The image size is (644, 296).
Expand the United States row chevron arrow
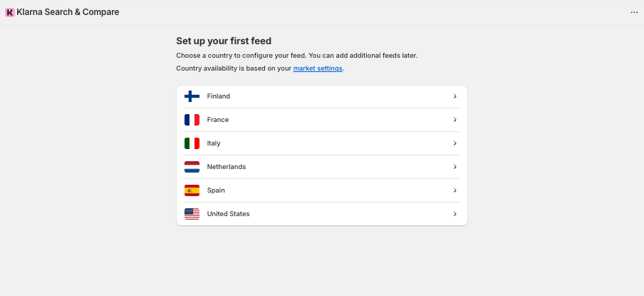click(x=455, y=214)
